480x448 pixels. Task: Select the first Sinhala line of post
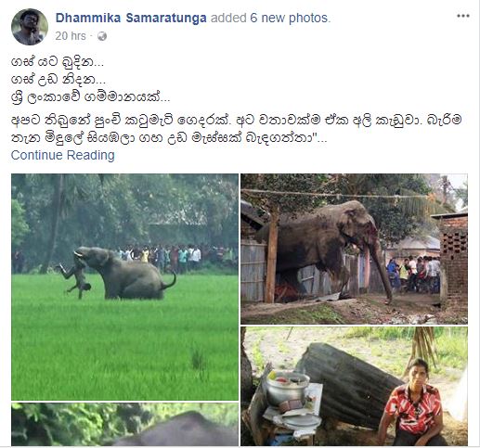57,62
